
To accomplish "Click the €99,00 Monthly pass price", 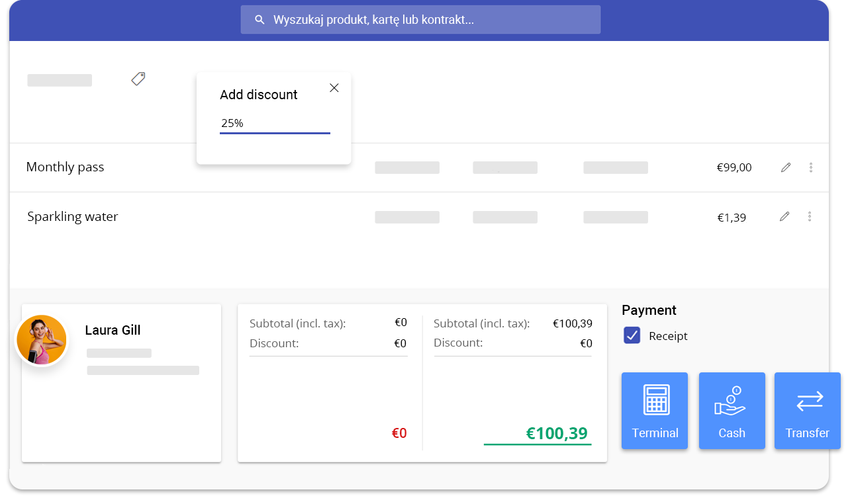I will [734, 167].
